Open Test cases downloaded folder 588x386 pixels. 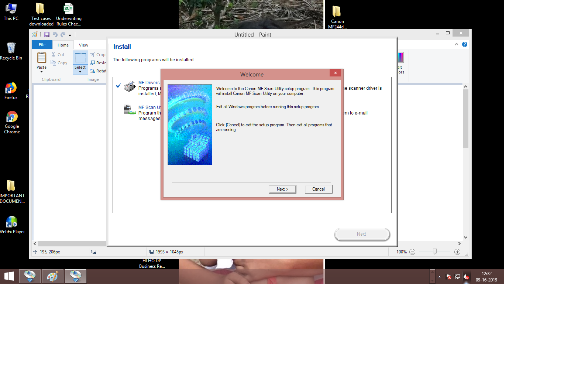(41, 14)
